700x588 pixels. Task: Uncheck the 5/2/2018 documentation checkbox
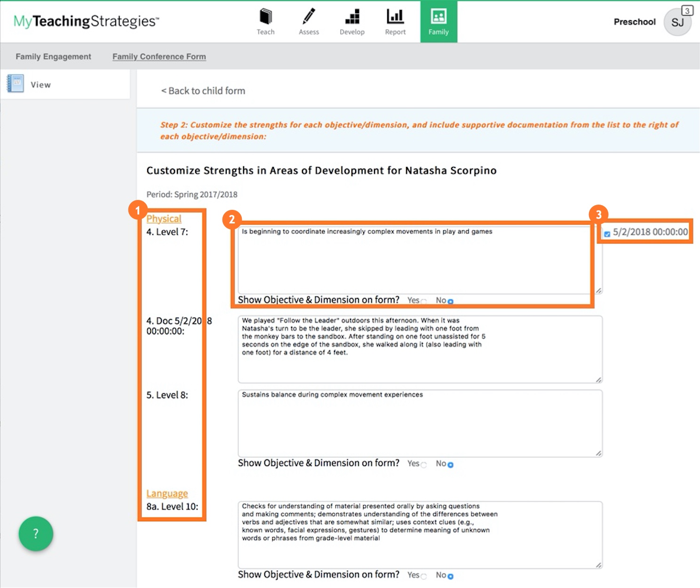point(606,232)
